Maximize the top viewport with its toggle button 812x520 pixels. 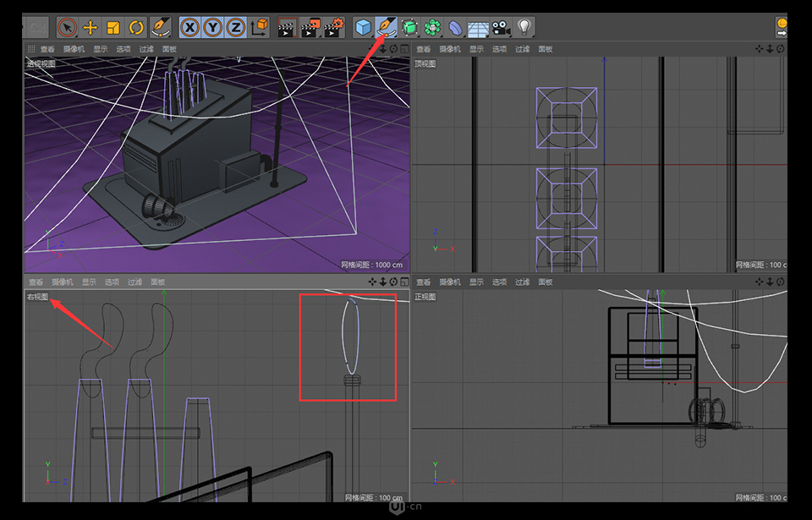pos(790,48)
